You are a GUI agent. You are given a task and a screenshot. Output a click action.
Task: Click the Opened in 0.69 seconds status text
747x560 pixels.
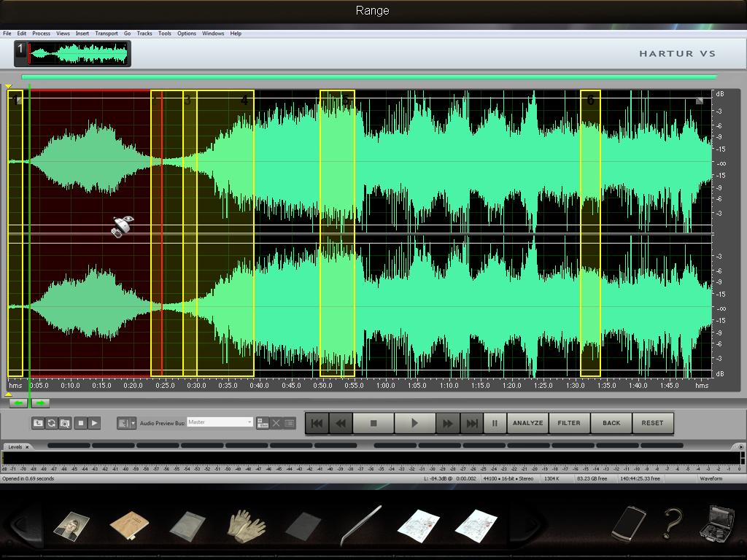(28, 478)
